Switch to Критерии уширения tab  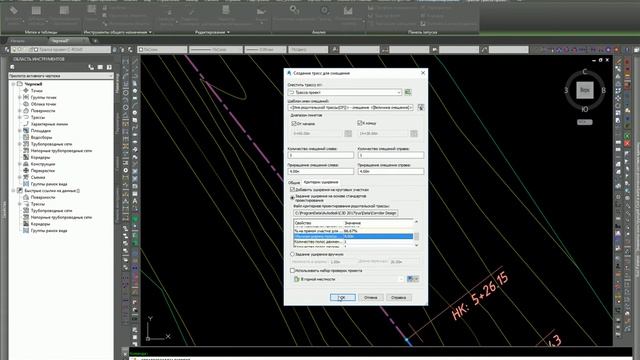pyautogui.click(x=321, y=182)
